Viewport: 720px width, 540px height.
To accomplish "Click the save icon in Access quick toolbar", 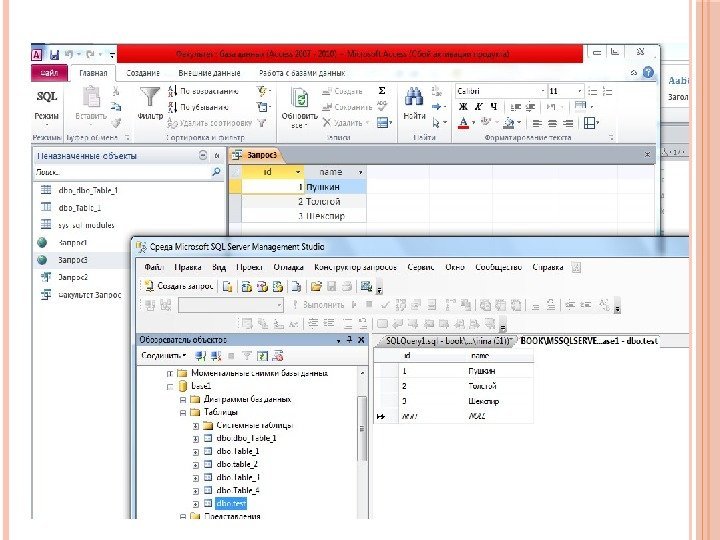I will point(54,55).
